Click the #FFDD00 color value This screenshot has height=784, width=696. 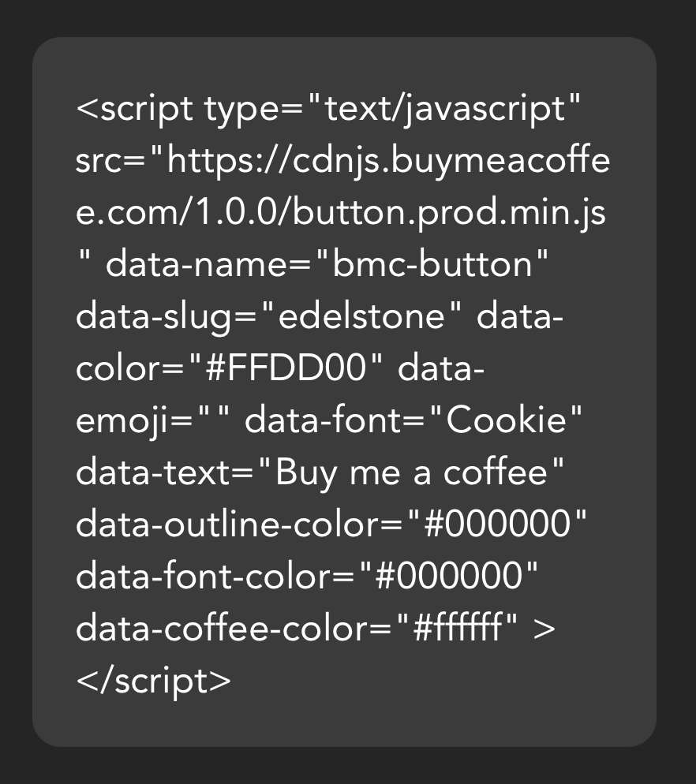click(x=286, y=368)
